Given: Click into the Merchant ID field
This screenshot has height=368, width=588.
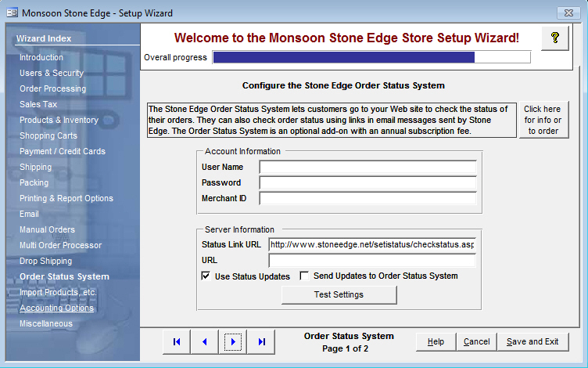Looking at the screenshot, I should pos(367,198).
